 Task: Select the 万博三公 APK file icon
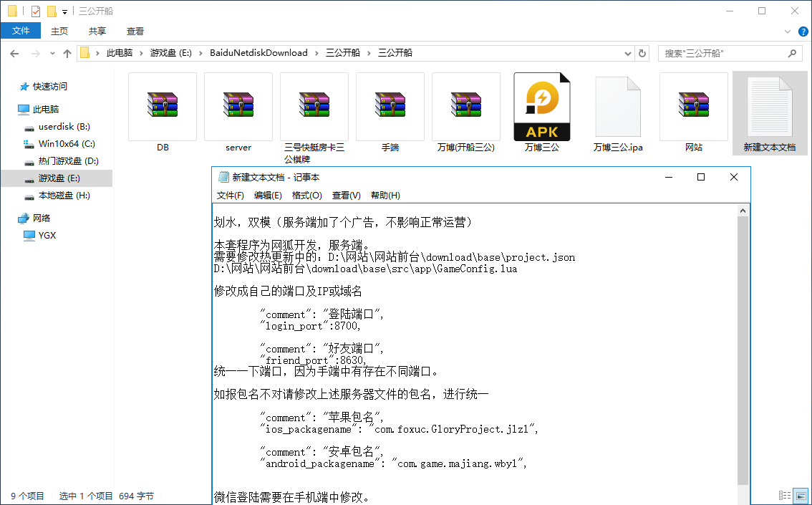click(x=542, y=106)
